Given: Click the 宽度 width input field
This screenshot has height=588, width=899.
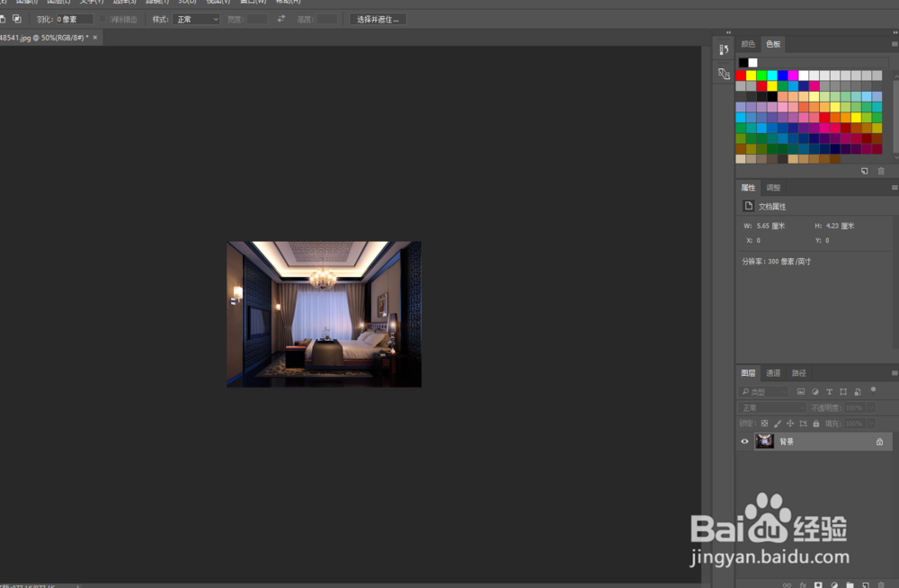Looking at the screenshot, I should pos(257,19).
